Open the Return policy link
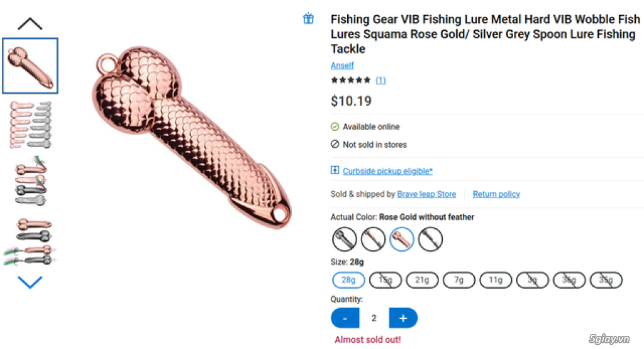This screenshot has width=644, height=349. 496,194
